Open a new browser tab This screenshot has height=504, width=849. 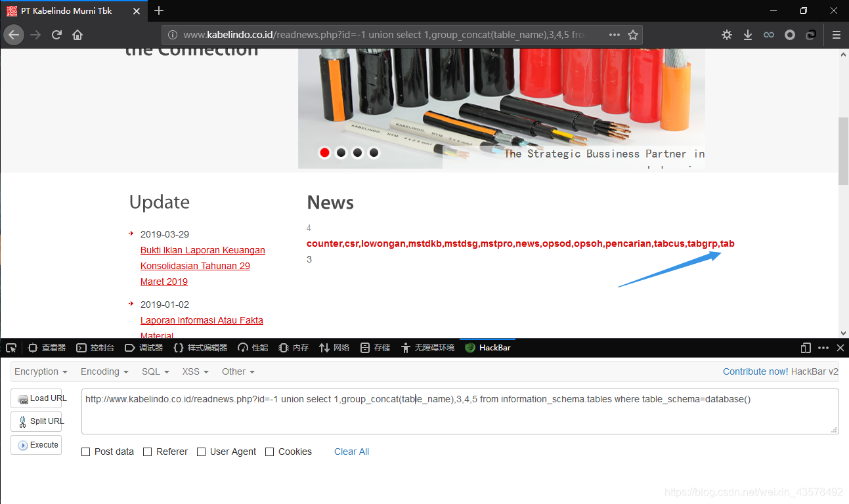tap(159, 10)
